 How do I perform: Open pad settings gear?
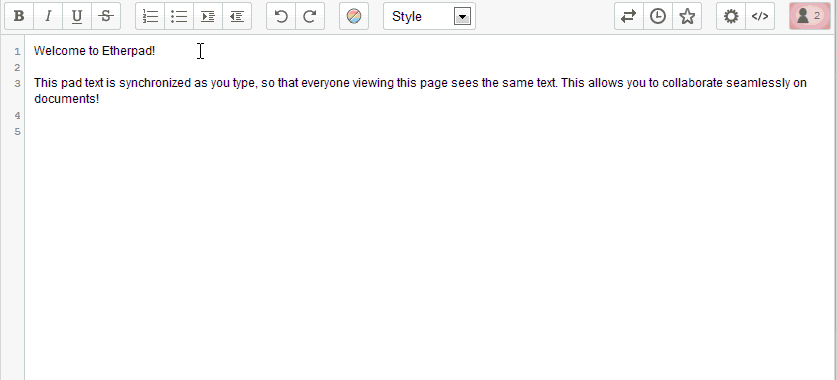(x=731, y=16)
